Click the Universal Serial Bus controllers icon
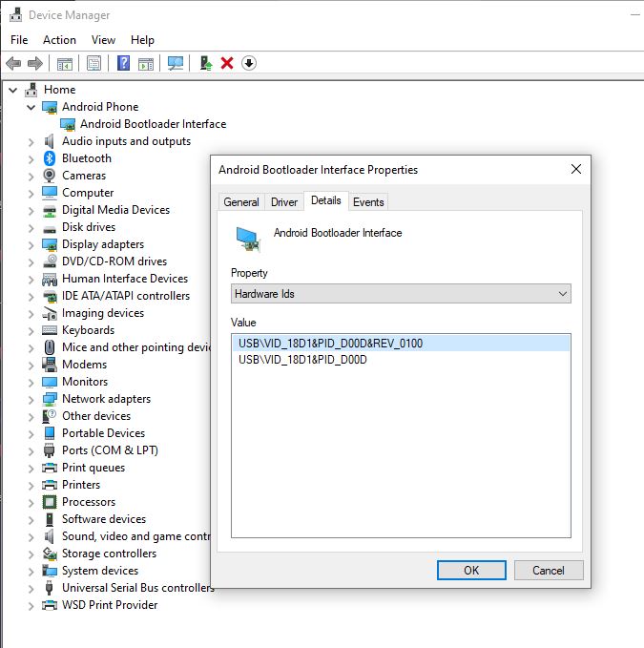Viewport: 644px width, 648px height. click(50, 588)
